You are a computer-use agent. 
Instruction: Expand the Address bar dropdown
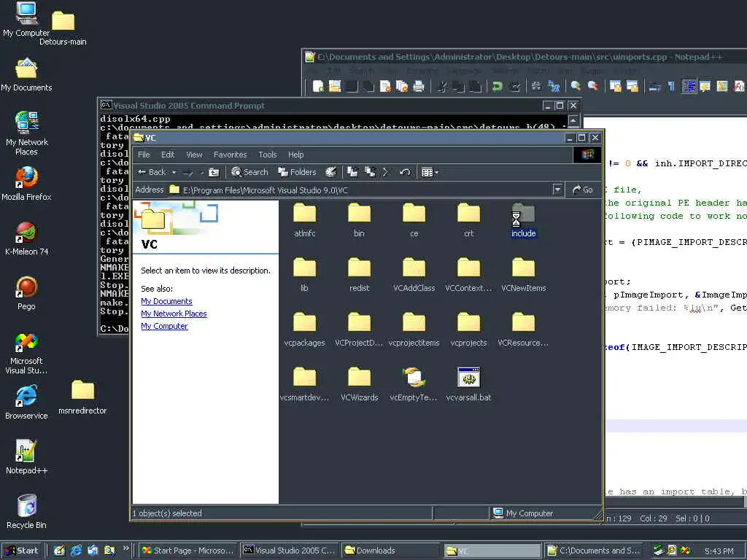pos(557,190)
